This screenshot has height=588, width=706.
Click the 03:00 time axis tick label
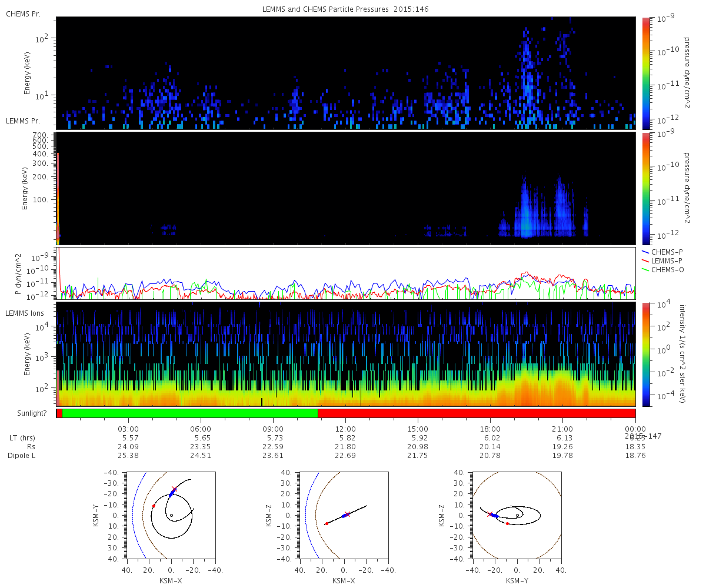128,429
